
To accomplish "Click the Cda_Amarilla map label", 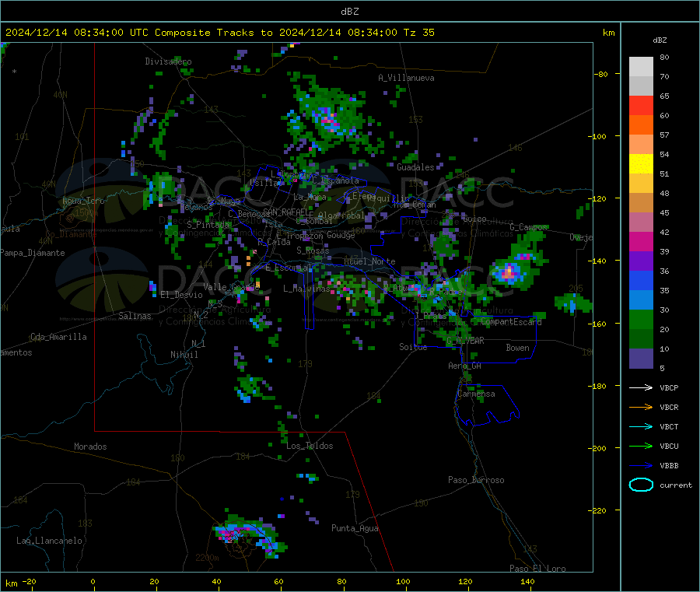I will point(58,337).
